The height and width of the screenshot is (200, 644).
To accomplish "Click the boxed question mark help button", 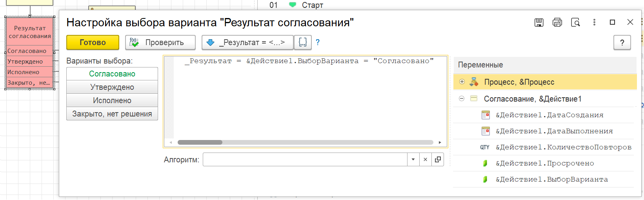I will coord(622,42).
